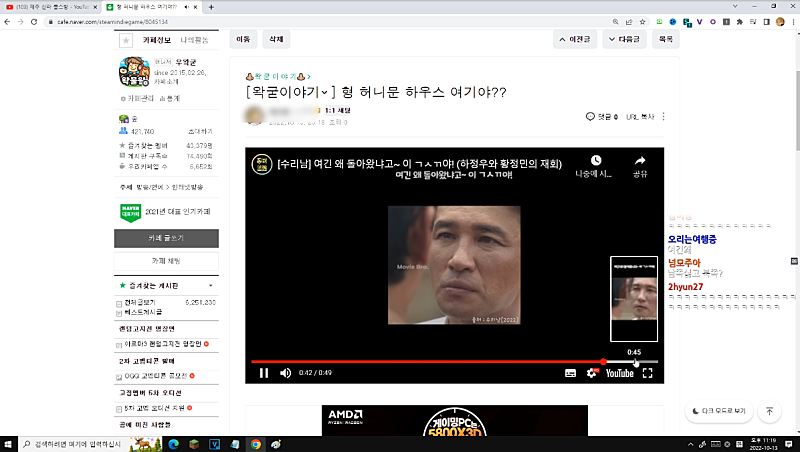Click the 삭제 (delete) button
800x452 pixels.
tap(276, 39)
